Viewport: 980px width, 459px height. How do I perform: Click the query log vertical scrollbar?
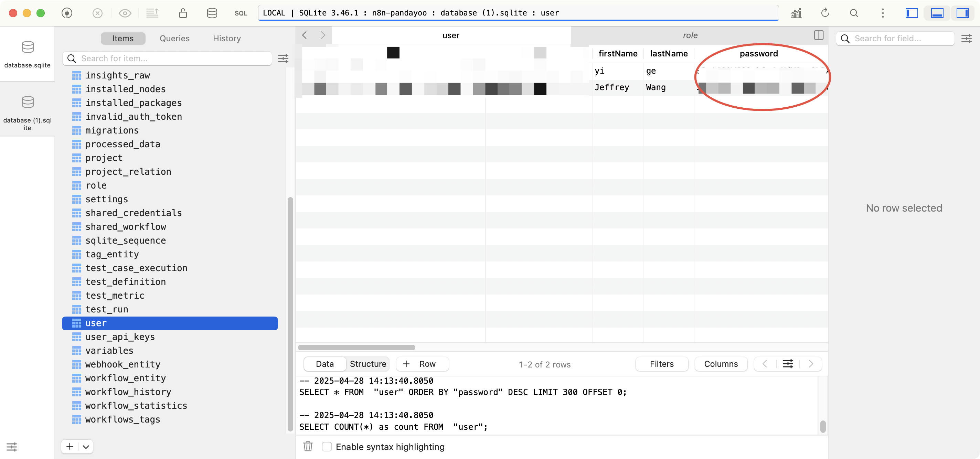coord(822,426)
